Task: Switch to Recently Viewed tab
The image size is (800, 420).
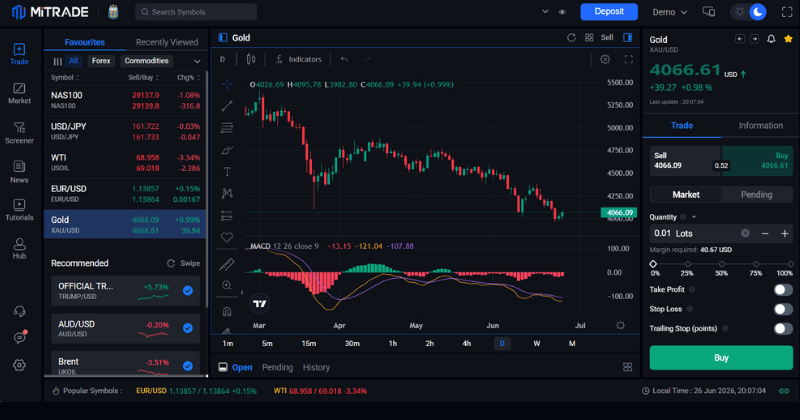Action: (x=167, y=42)
